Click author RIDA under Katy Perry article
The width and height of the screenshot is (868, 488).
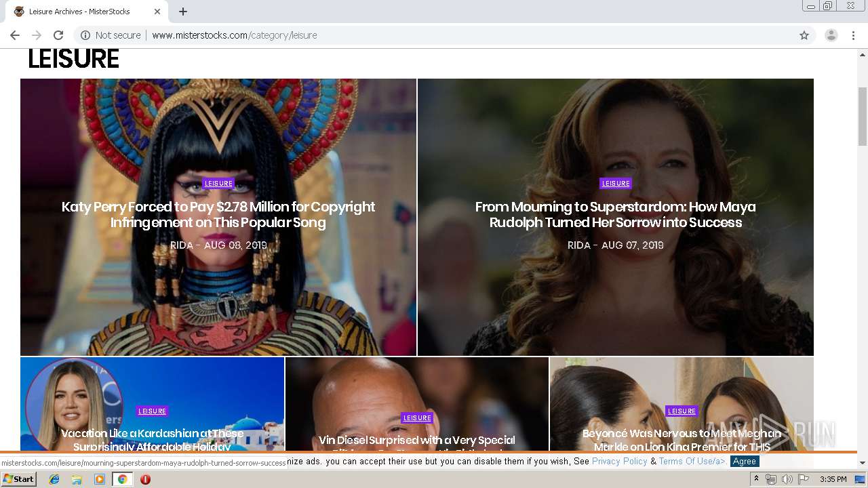coord(182,245)
